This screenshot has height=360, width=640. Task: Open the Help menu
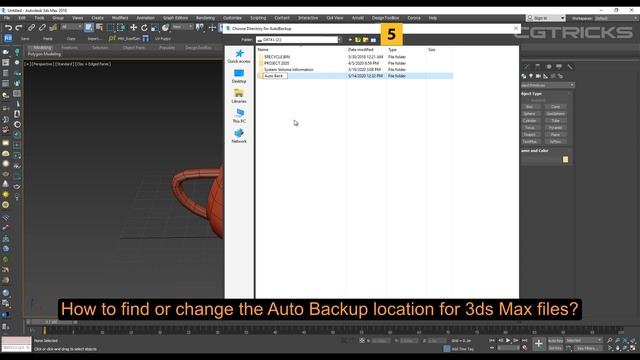coord(433,18)
